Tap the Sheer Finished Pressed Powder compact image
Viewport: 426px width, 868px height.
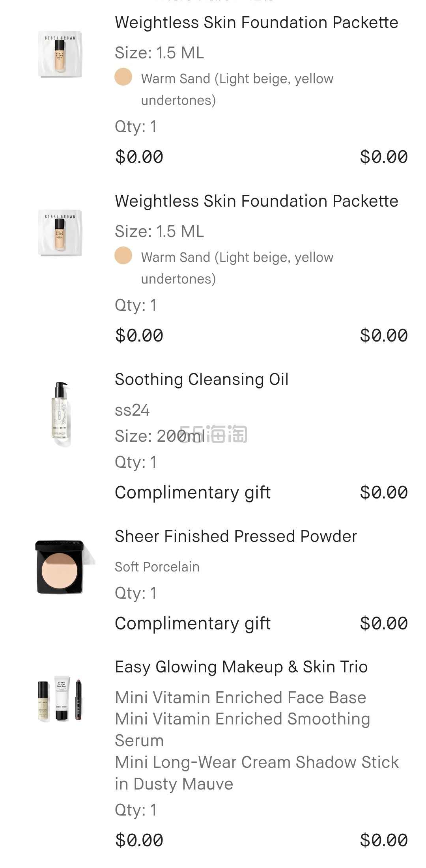pyautogui.click(x=60, y=567)
